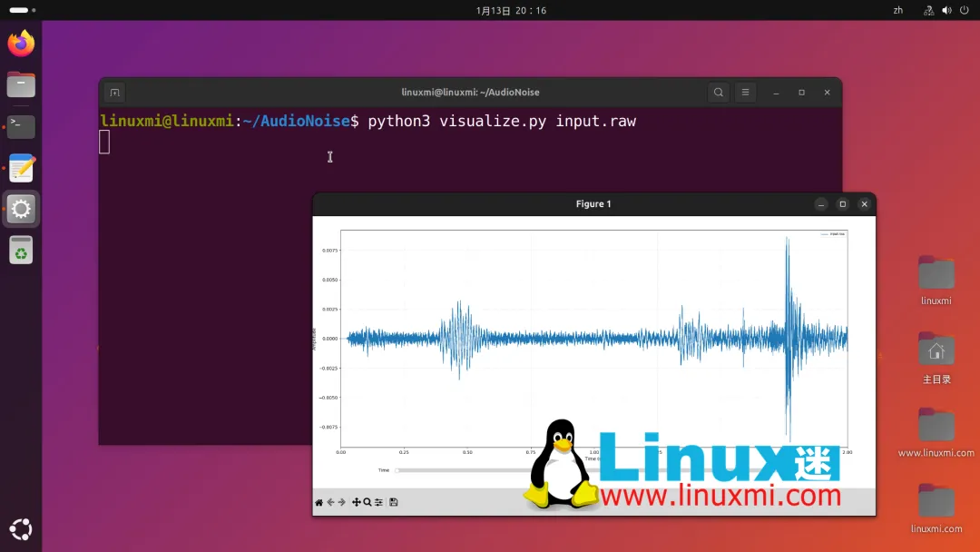Open the clock calendar at top

[x=511, y=11]
